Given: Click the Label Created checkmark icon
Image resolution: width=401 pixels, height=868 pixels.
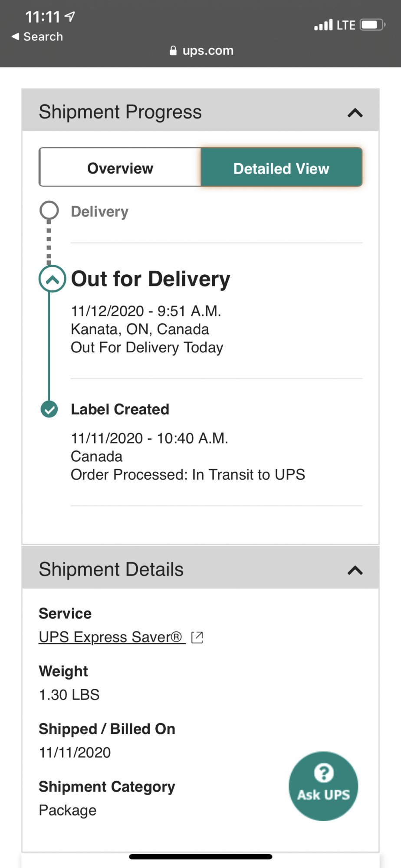Looking at the screenshot, I should [x=49, y=409].
